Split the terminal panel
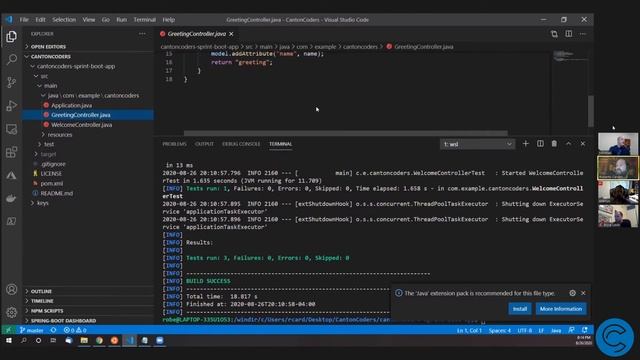The image size is (640, 360). tap(540, 144)
